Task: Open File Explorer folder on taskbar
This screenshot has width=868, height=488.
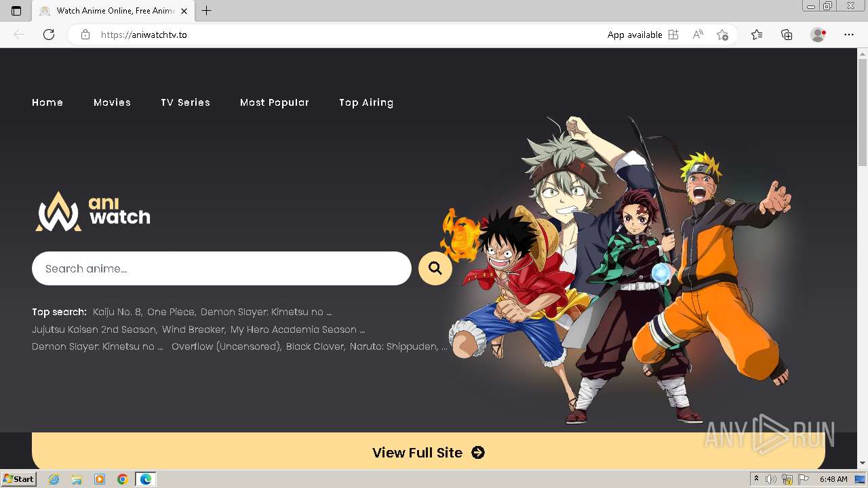Action: click(x=77, y=479)
